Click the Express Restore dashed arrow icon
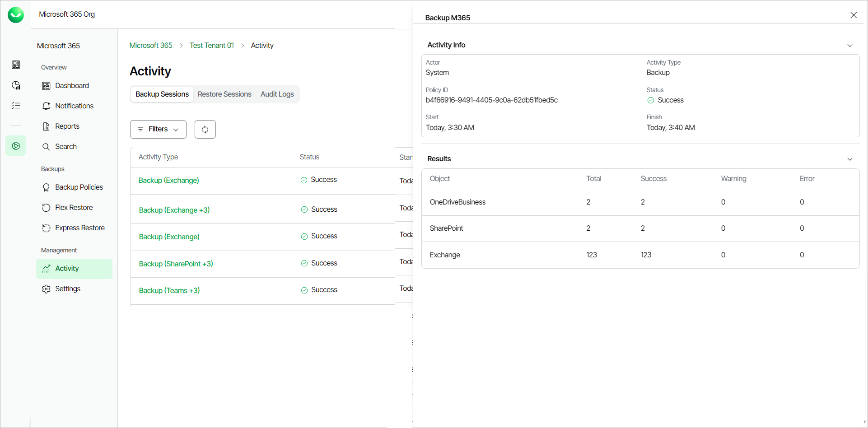This screenshot has height=428, width=868. point(46,228)
